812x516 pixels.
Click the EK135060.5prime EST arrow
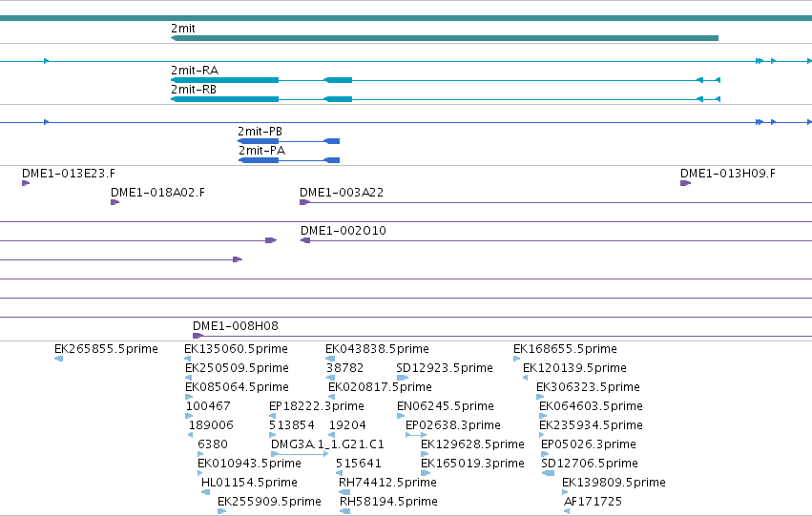187,359
